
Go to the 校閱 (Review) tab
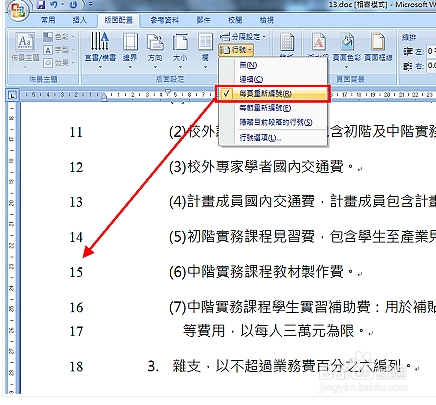(x=235, y=20)
